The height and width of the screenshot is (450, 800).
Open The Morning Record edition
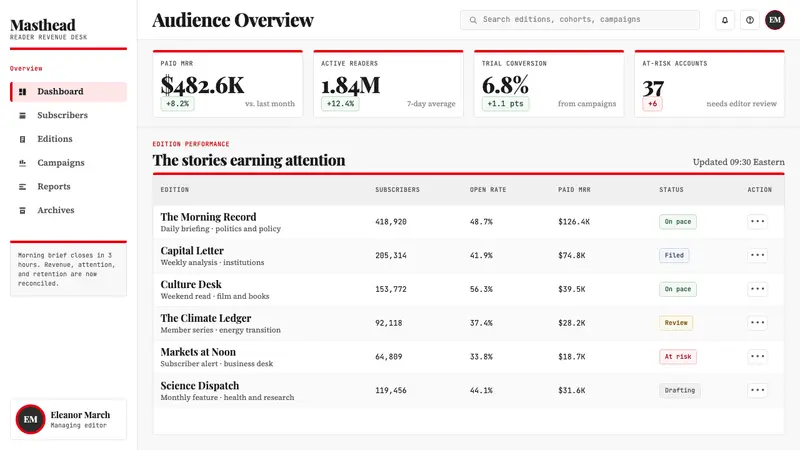[x=208, y=217]
